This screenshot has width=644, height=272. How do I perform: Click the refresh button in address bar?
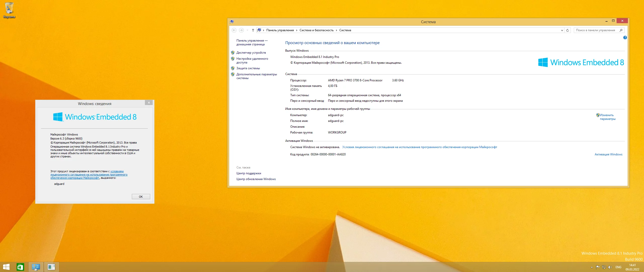point(568,30)
